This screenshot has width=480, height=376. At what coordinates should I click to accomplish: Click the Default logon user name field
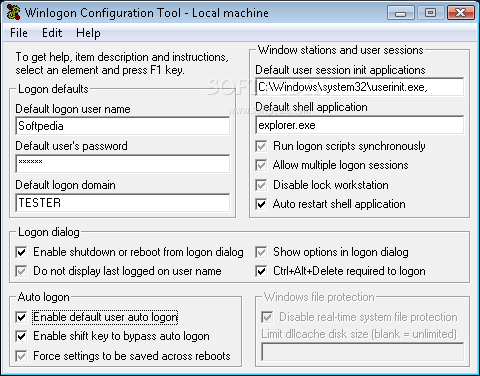pos(123,126)
